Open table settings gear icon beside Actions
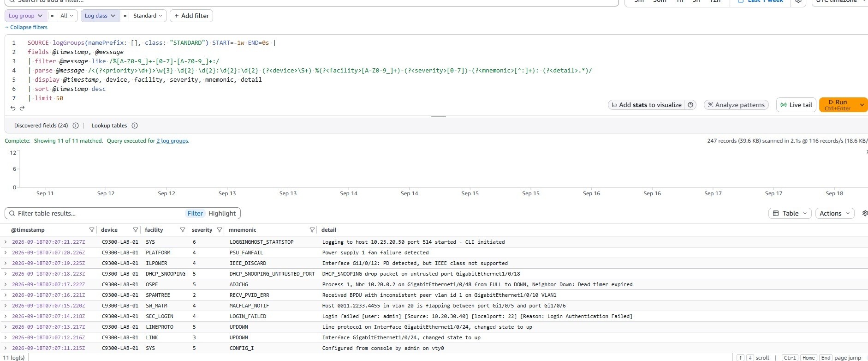This screenshot has width=868, height=361. [x=865, y=213]
